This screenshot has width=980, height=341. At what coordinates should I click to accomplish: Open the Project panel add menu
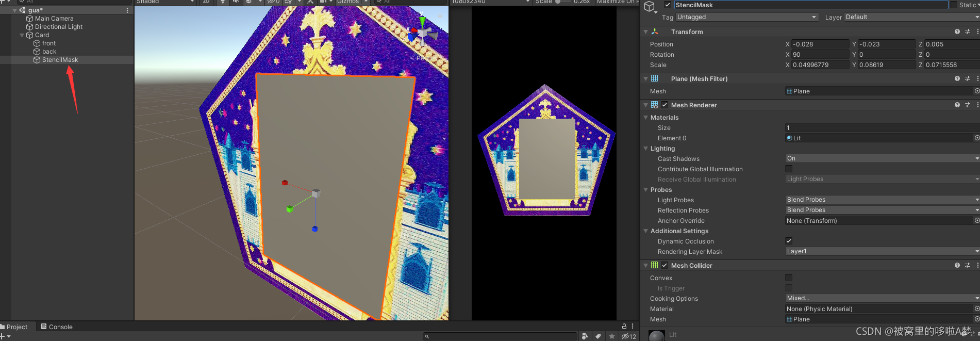point(5,336)
